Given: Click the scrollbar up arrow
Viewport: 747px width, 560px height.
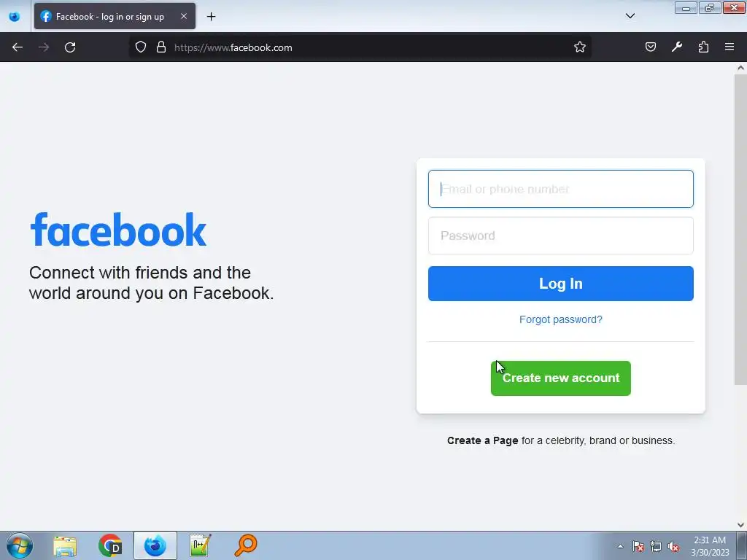Looking at the screenshot, I should pyautogui.click(x=740, y=68).
